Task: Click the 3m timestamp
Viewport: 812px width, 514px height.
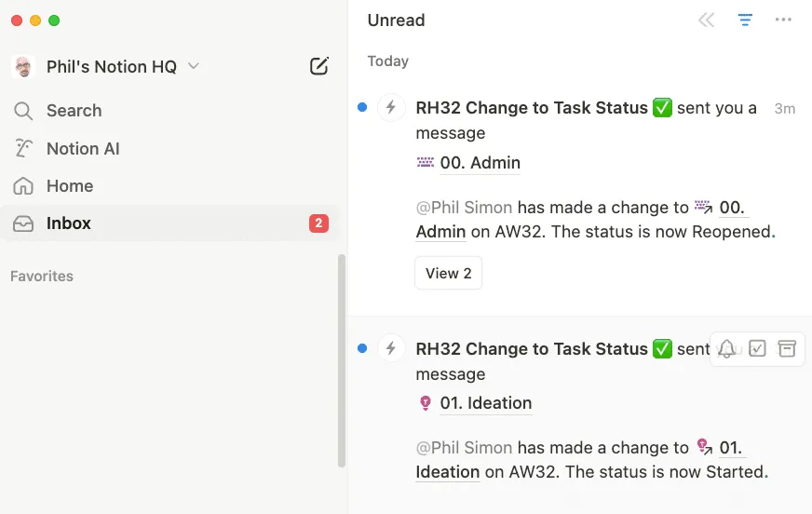Action: [x=785, y=109]
